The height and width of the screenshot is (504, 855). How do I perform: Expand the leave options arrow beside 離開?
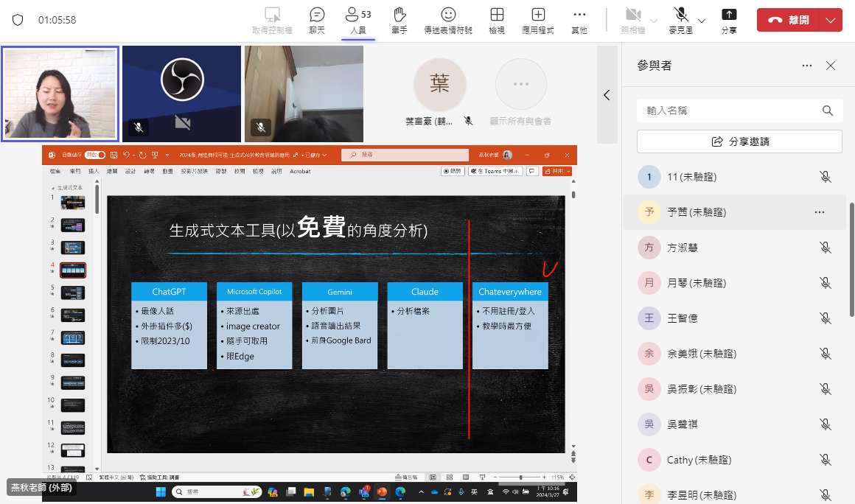click(831, 20)
